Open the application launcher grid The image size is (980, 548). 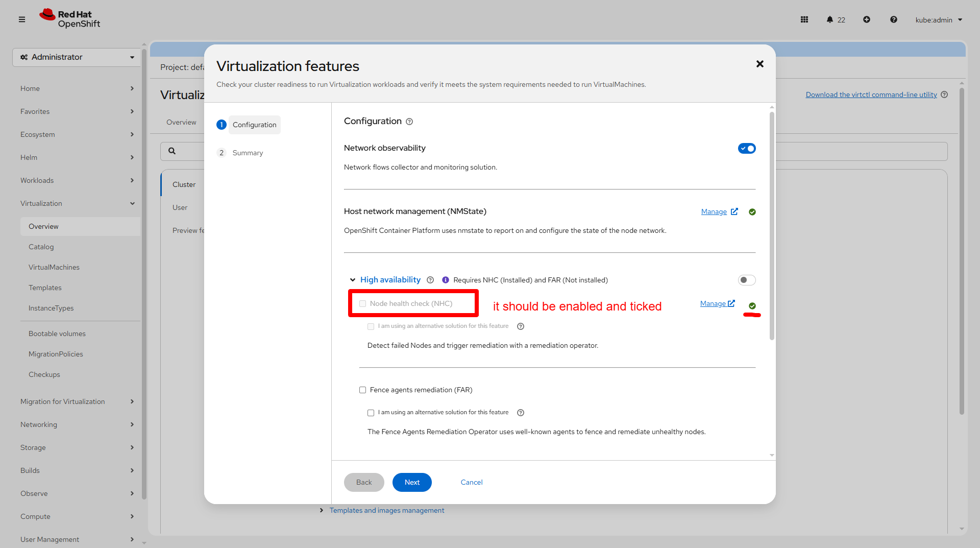[804, 19]
